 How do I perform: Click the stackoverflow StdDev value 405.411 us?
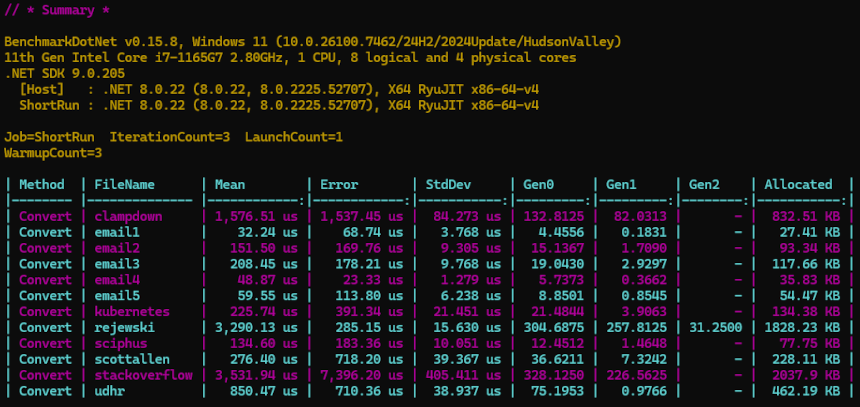(x=464, y=376)
